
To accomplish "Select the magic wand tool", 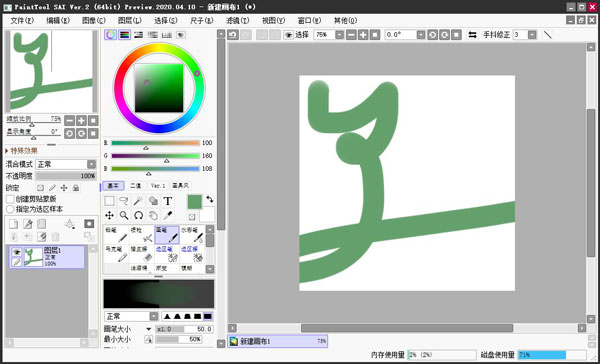I will [x=138, y=201].
